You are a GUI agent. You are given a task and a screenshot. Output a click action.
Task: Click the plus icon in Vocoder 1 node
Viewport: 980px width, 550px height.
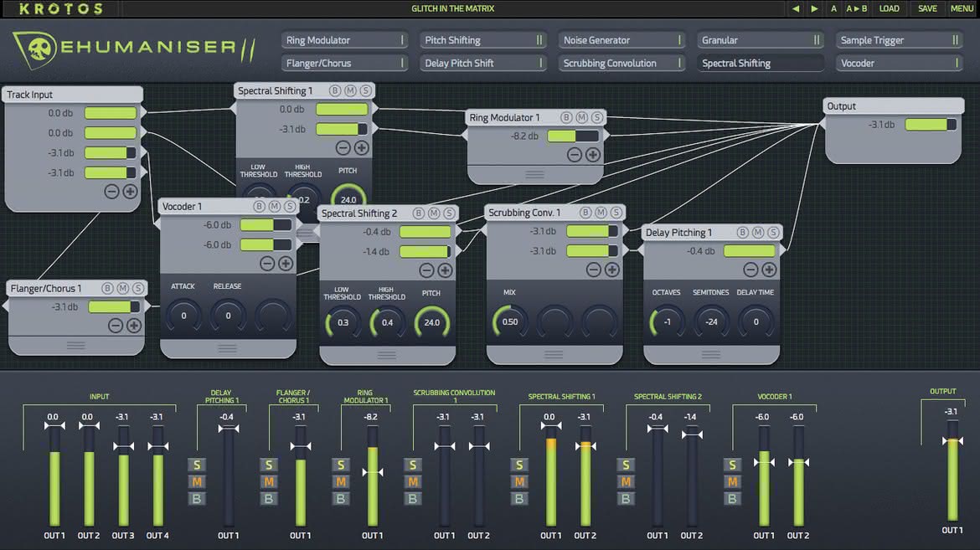click(286, 263)
